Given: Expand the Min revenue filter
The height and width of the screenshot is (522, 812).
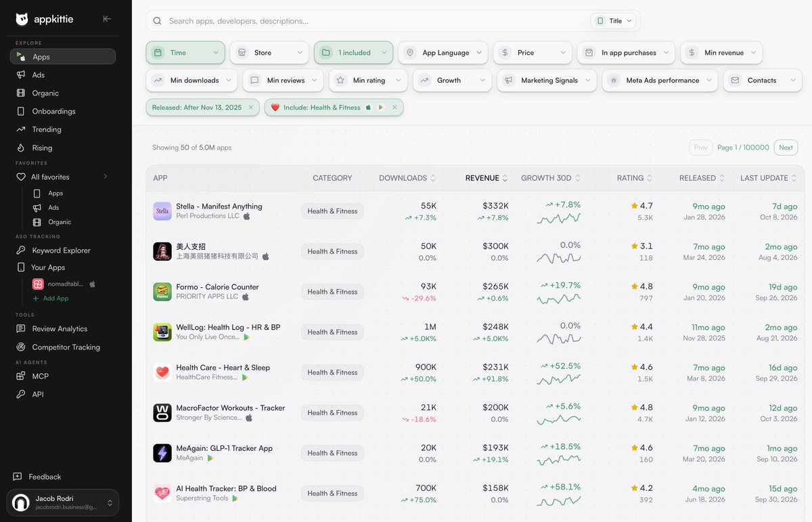Looking at the screenshot, I should (721, 53).
